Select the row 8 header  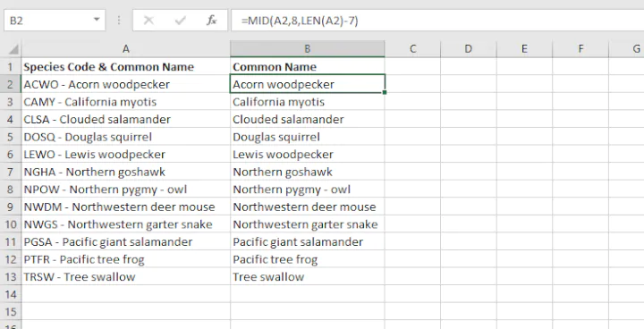[x=10, y=190]
